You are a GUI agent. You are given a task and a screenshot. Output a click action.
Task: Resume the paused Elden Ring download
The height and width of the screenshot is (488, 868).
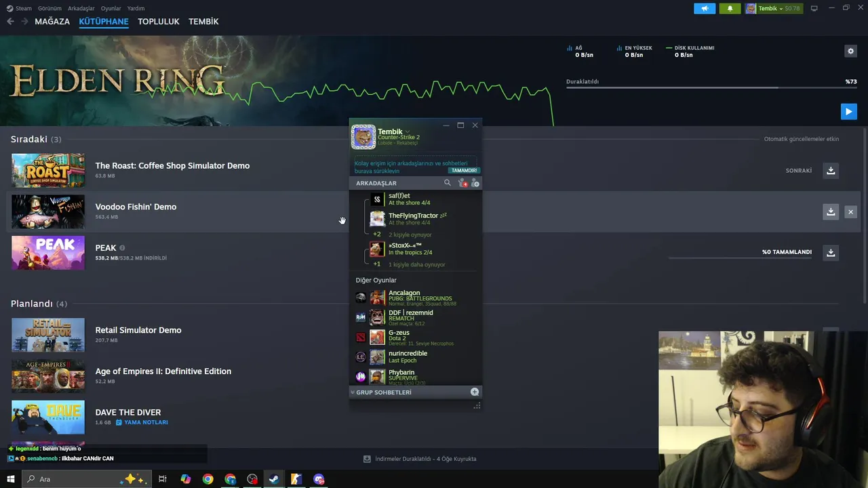click(x=848, y=111)
